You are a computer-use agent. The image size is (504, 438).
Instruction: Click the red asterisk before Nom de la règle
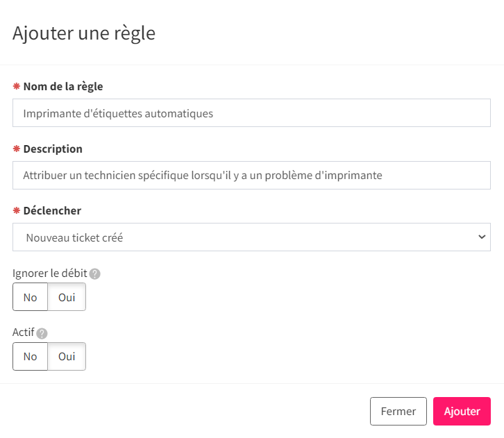coord(17,86)
